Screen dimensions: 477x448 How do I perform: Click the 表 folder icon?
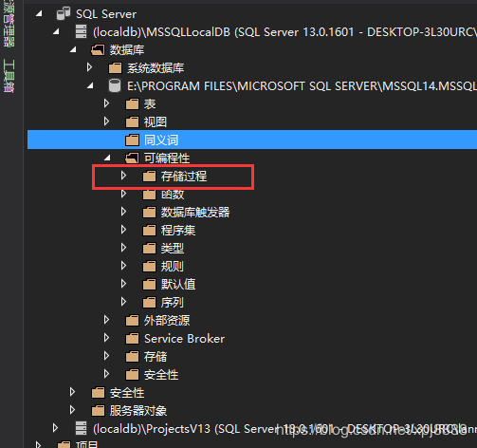pyautogui.click(x=132, y=103)
